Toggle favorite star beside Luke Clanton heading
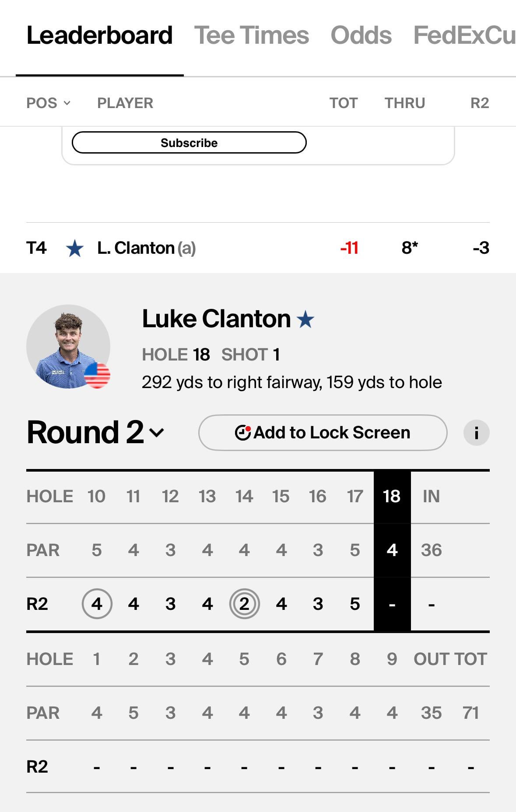The image size is (516, 812). pyautogui.click(x=305, y=319)
